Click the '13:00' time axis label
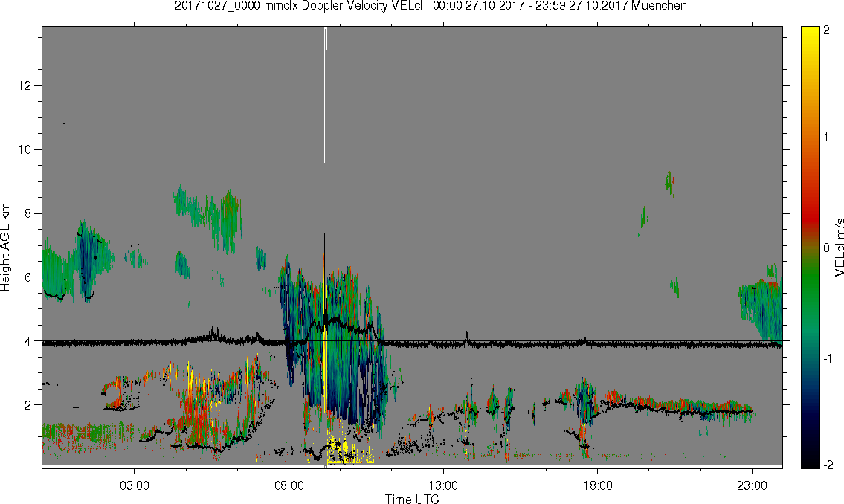Image resolution: width=844 pixels, height=504 pixels. (443, 486)
